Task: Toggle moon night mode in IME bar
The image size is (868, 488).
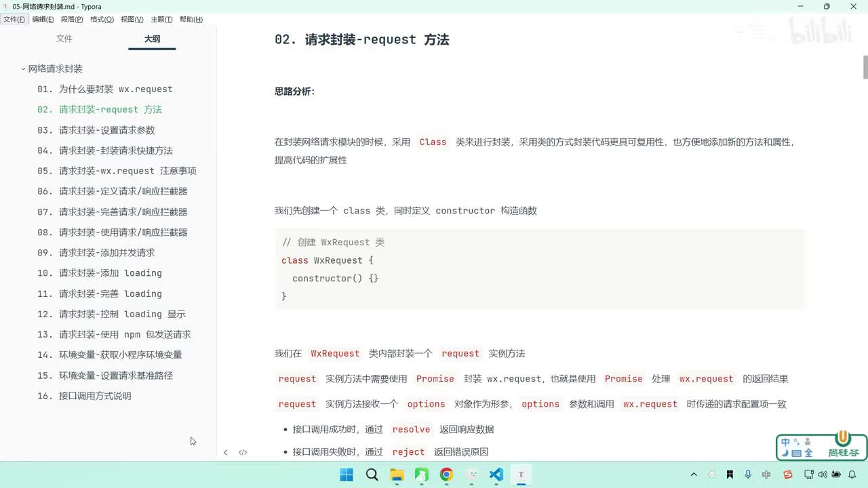Action: click(785, 453)
